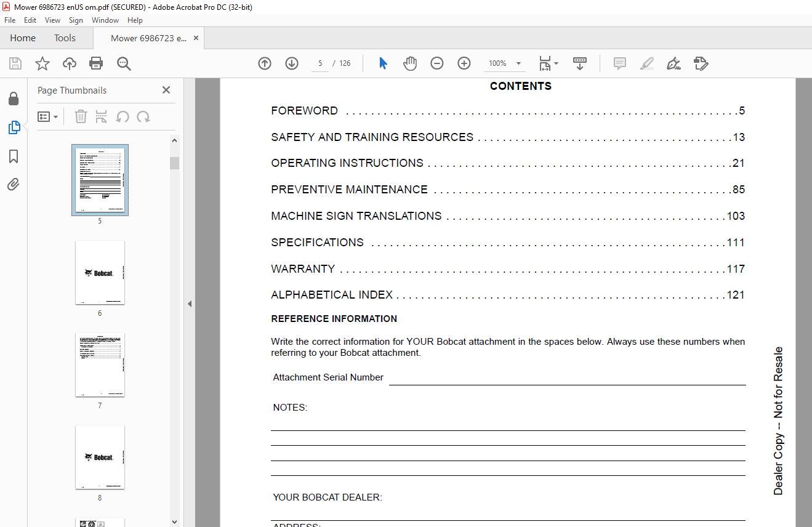812x527 pixels.
Task: Print the document using printer icon
Action: click(96, 63)
